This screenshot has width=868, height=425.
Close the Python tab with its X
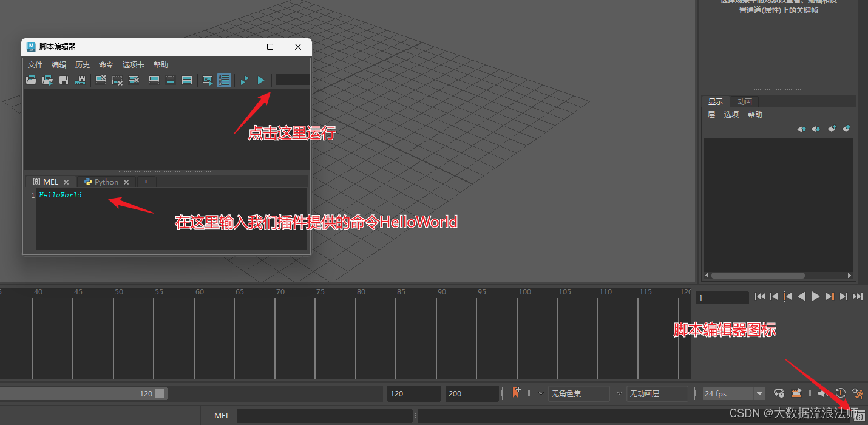pyautogui.click(x=126, y=182)
